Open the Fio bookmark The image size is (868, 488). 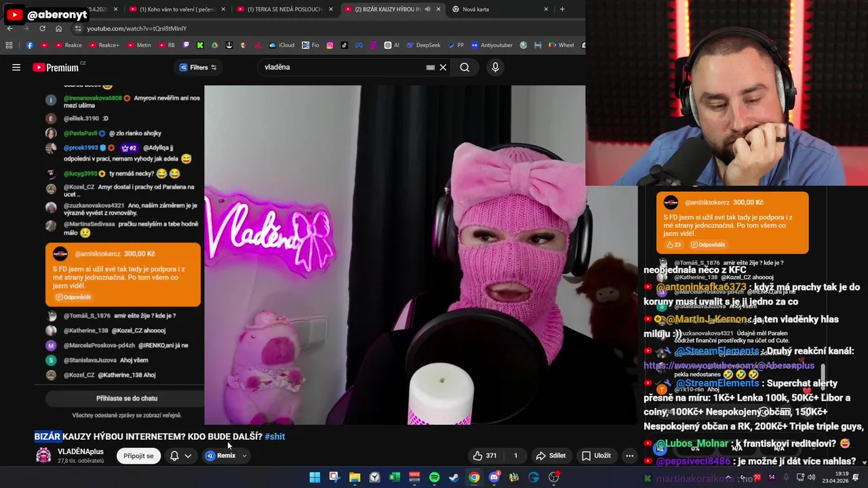(311, 45)
